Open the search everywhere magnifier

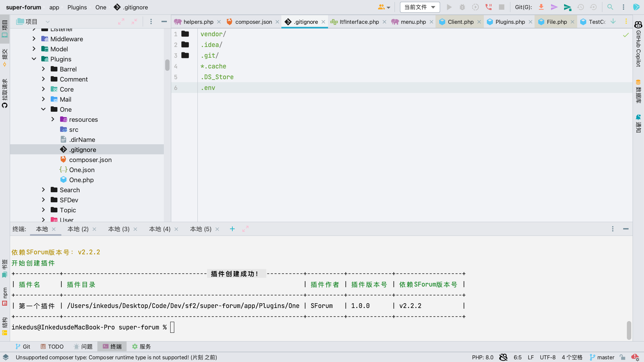[x=610, y=7]
